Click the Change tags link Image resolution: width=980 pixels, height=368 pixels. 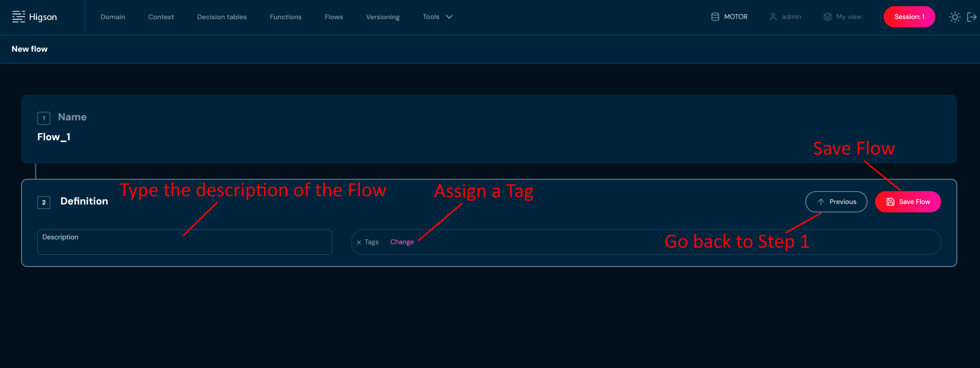(x=402, y=242)
